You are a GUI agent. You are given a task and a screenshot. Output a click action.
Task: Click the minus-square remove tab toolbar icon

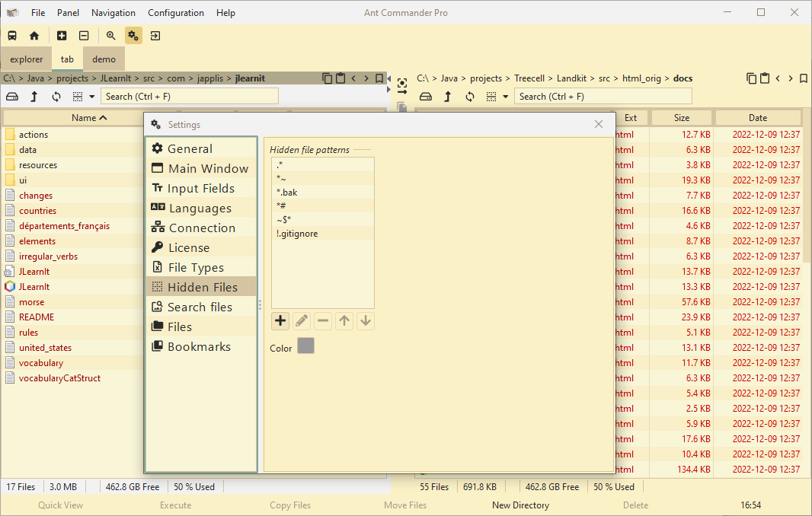[x=84, y=36]
